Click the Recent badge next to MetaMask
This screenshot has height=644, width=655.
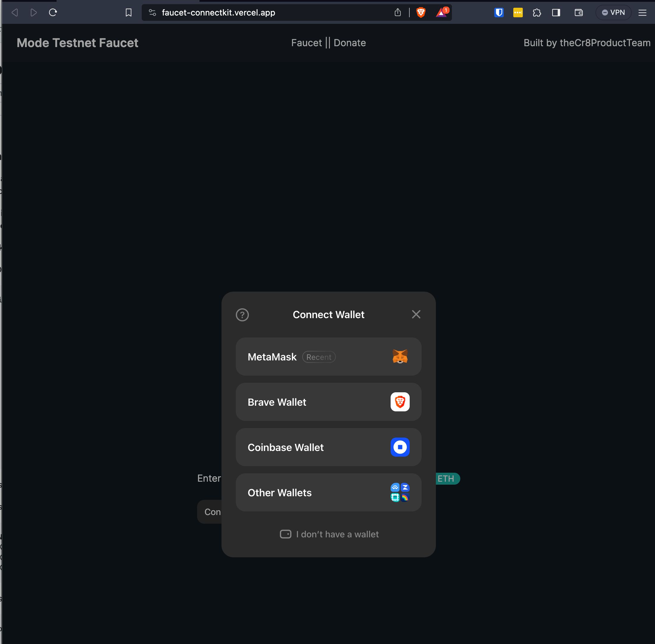tap(319, 357)
